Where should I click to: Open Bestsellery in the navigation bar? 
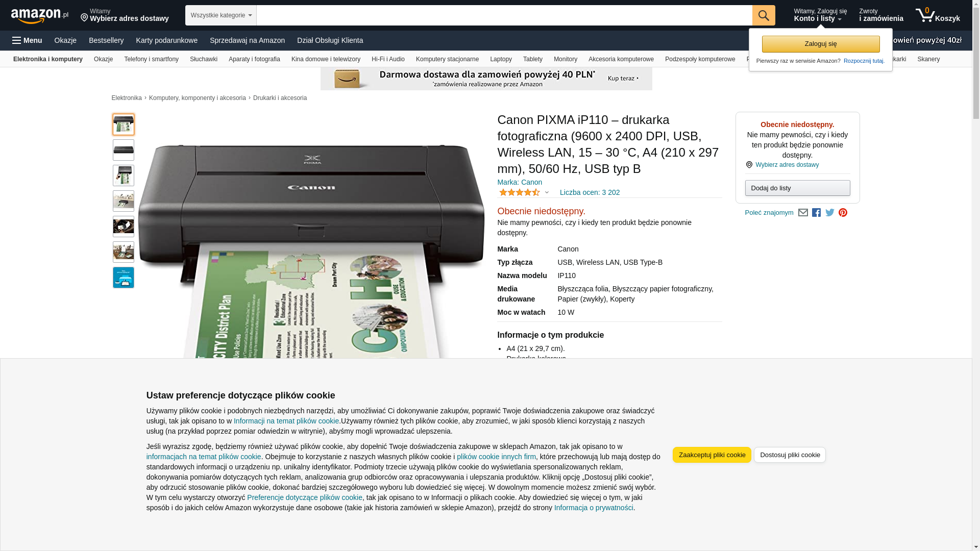tap(106, 40)
